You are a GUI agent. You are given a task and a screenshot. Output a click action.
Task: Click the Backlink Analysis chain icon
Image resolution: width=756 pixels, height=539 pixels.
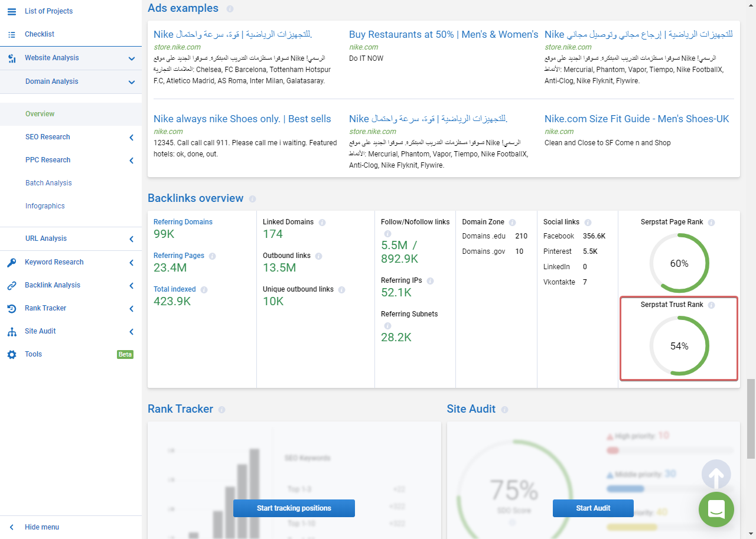12,286
